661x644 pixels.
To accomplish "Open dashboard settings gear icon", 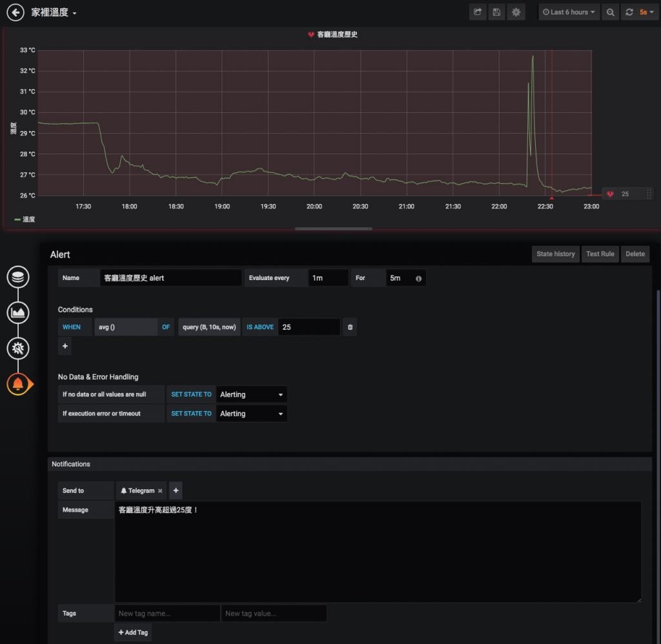I will tap(516, 12).
